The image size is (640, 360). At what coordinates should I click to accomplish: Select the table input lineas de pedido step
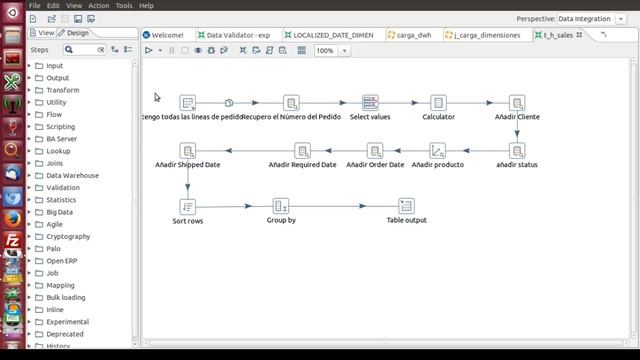pyautogui.click(x=188, y=103)
